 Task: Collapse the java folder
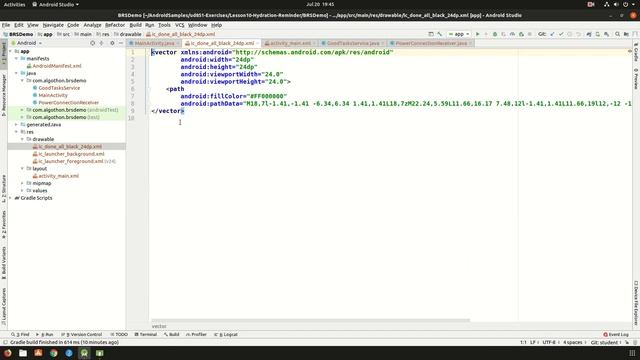tap(17, 73)
